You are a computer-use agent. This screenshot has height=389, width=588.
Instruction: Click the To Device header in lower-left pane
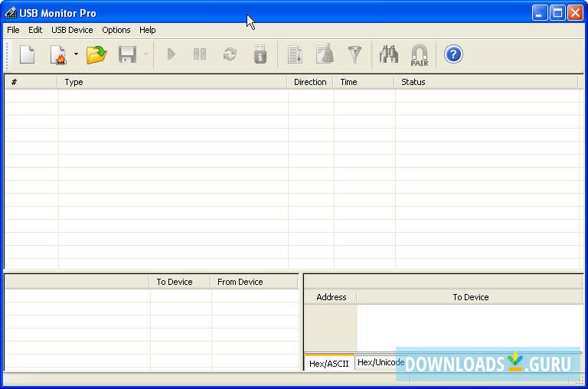pos(180,282)
